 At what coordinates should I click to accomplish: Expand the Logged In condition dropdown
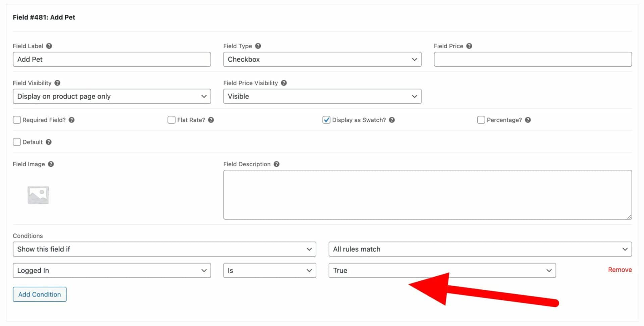112,271
